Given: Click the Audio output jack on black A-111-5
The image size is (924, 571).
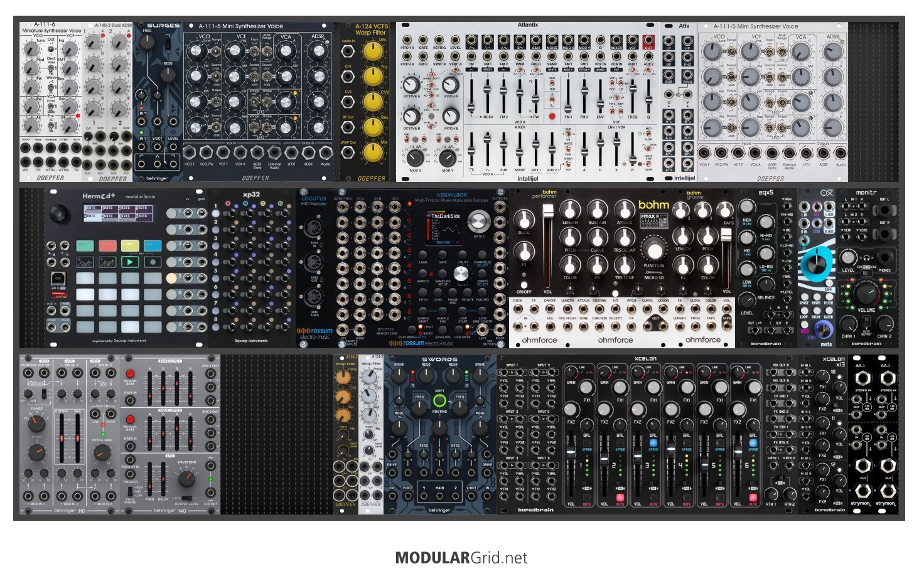Looking at the screenshot, I should [325, 152].
